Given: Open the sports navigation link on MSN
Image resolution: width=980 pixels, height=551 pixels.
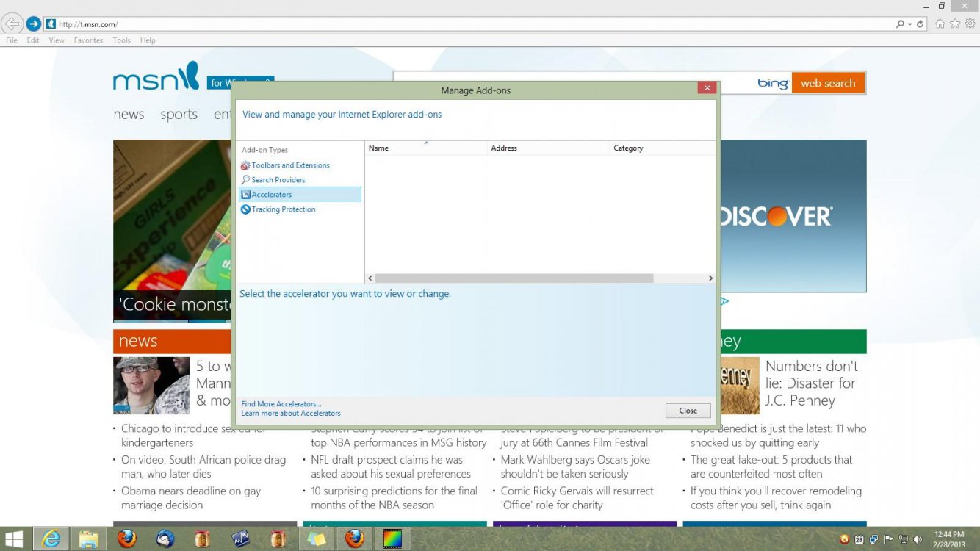Looking at the screenshot, I should click(x=179, y=115).
